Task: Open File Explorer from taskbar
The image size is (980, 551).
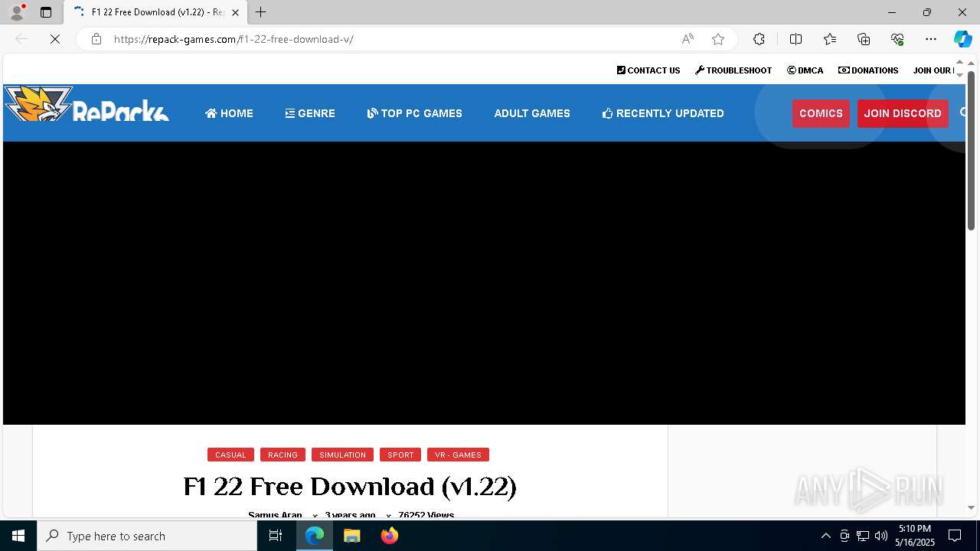Action: pyautogui.click(x=351, y=536)
